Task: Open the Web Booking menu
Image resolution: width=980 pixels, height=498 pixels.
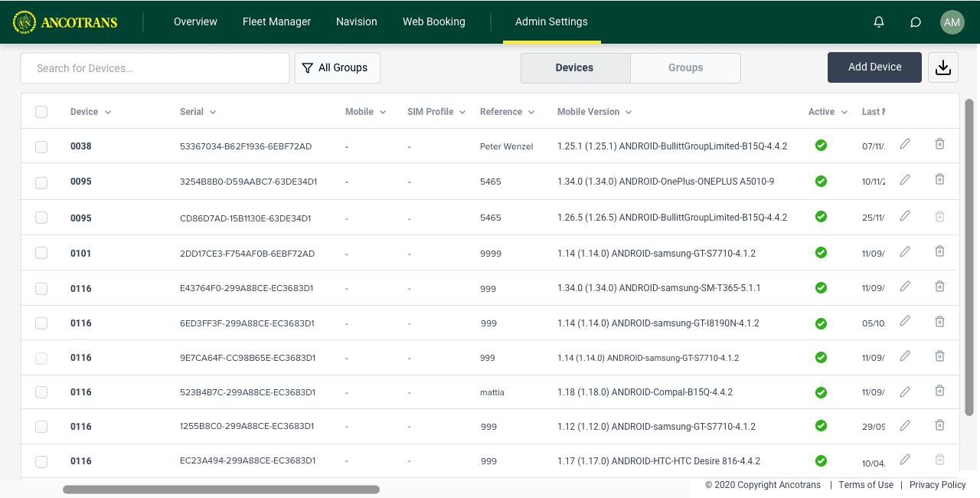Action: [434, 21]
